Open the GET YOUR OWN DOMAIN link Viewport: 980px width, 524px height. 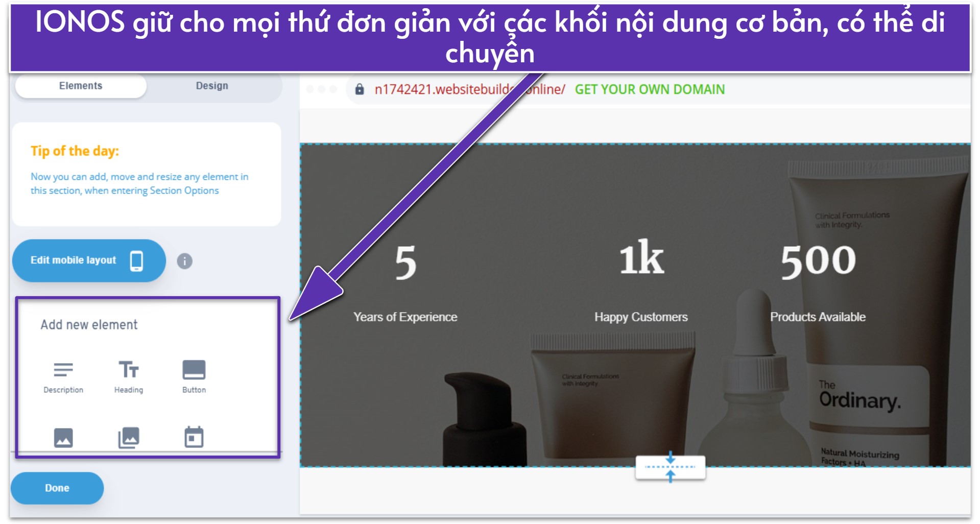650,89
